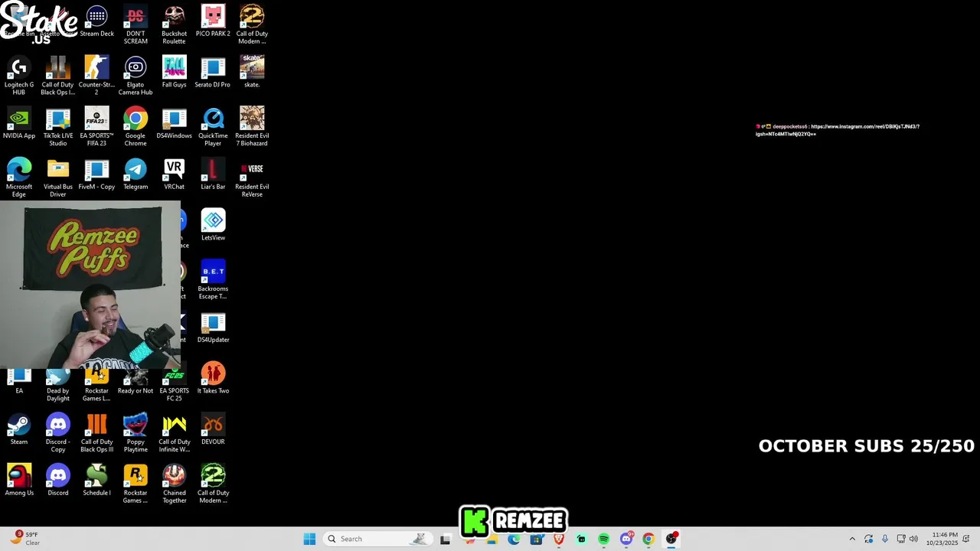Open the Stream Deck desktop shortcut
This screenshot has height=551, width=980.
(96, 21)
